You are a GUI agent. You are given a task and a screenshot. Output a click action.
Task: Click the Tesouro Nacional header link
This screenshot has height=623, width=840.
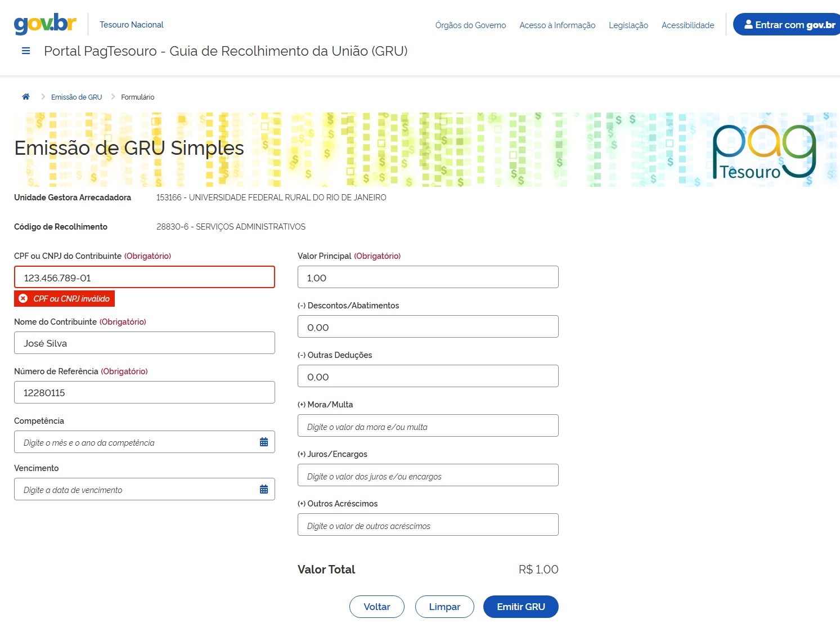(x=131, y=25)
